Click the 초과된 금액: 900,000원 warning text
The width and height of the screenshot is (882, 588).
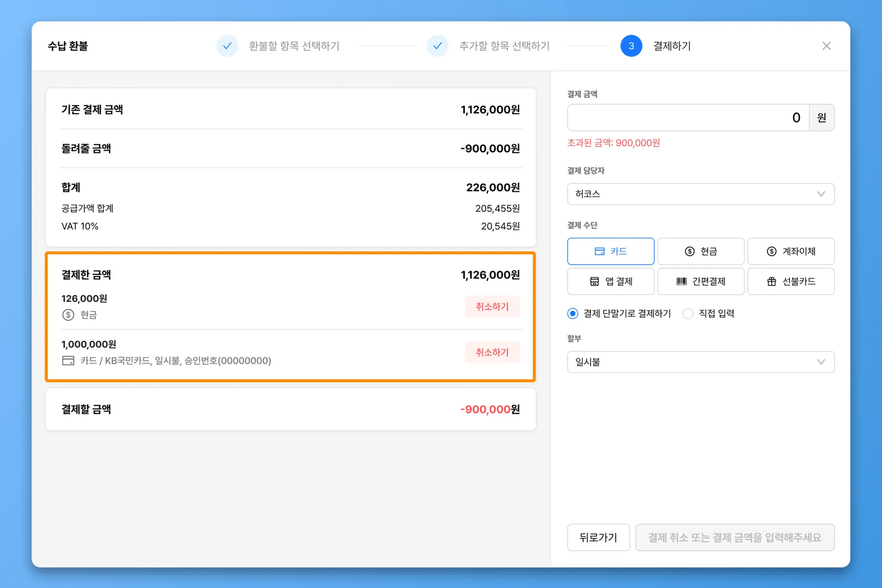click(613, 143)
